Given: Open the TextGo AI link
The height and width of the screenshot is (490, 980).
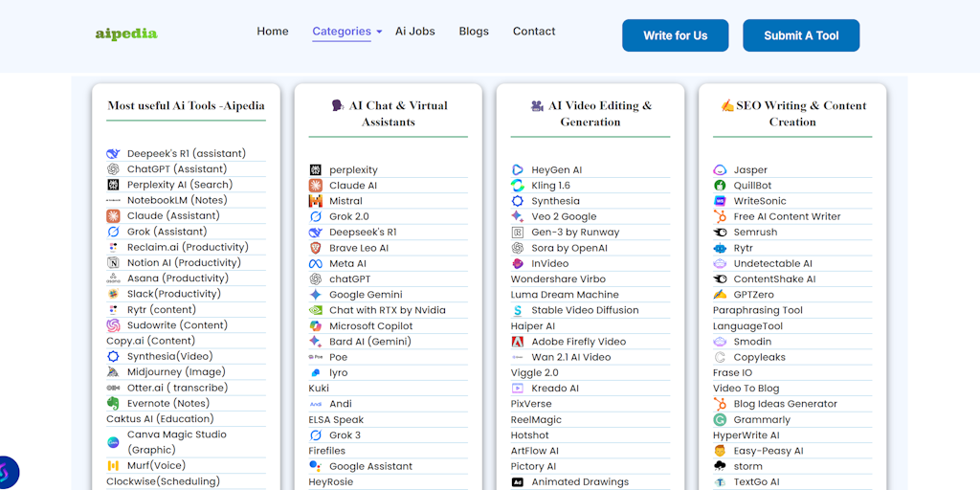Looking at the screenshot, I should pyautogui.click(x=757, y=482).
